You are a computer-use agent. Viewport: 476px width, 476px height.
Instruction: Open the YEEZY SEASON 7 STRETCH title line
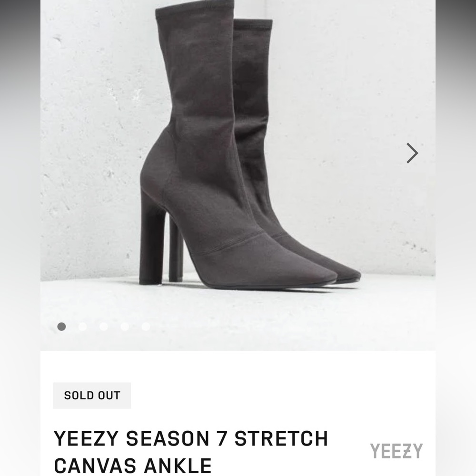[x=191, y=438]
